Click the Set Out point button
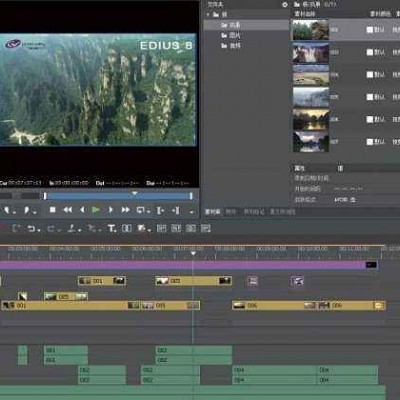This screenshot has width=400, height=400. click(x=27, y=210)
